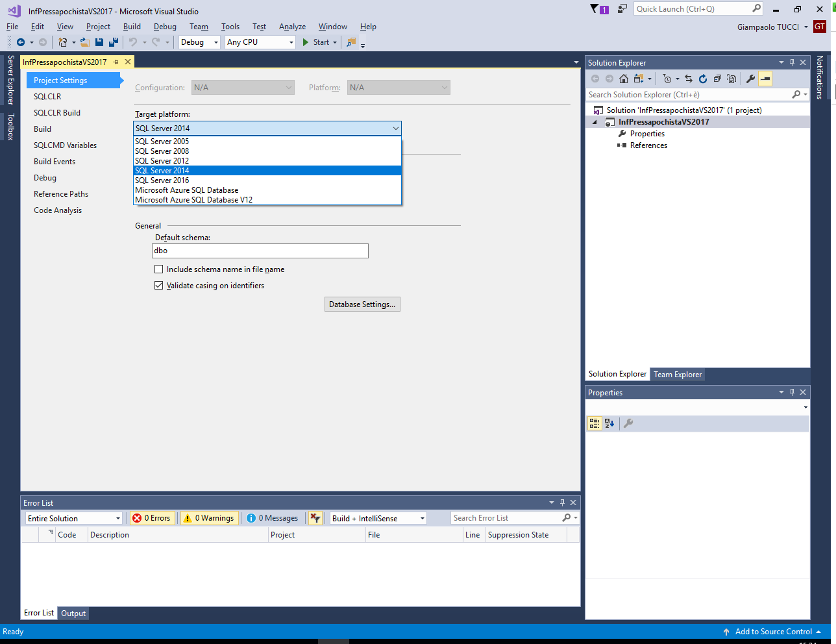Image resolution: width=836 pixels, height=644 pixels.
Task: Open the Start button dropdown arrow
Action: point(335,42)
